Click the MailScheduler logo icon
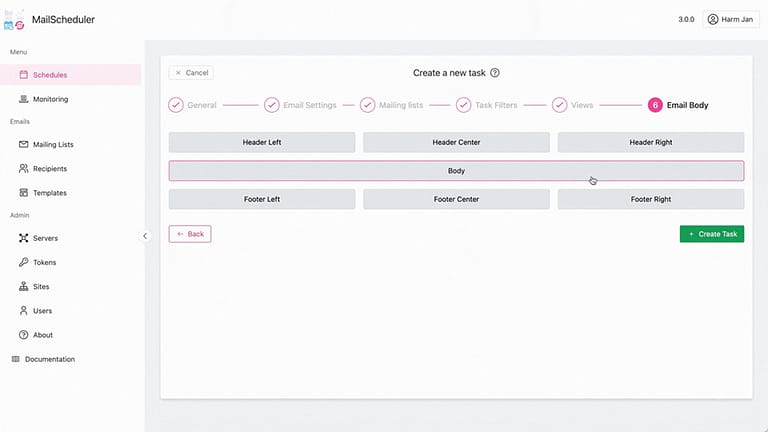768x432 pixels. (15, 18)
